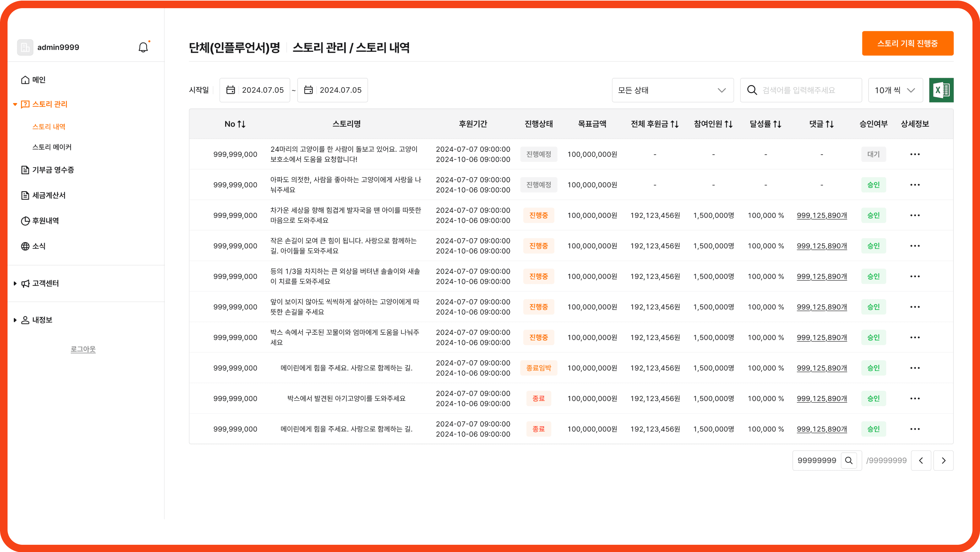980x552 pixels.
Task: Select 스토리 내역 submenu item
Action: [49, 126]
